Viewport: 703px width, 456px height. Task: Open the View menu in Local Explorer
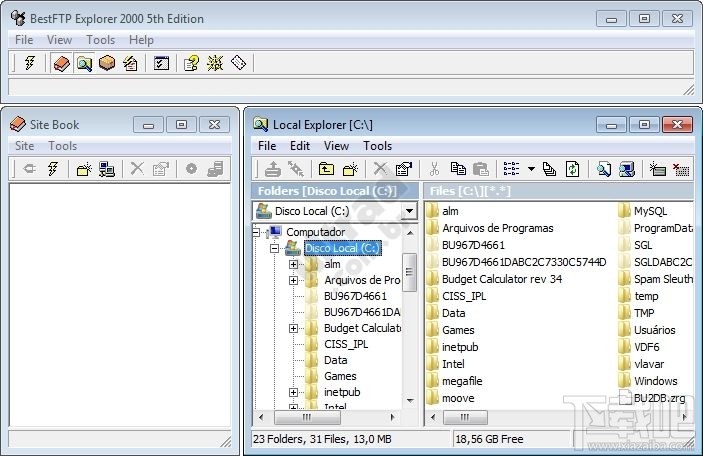click(x=337, y=146)
